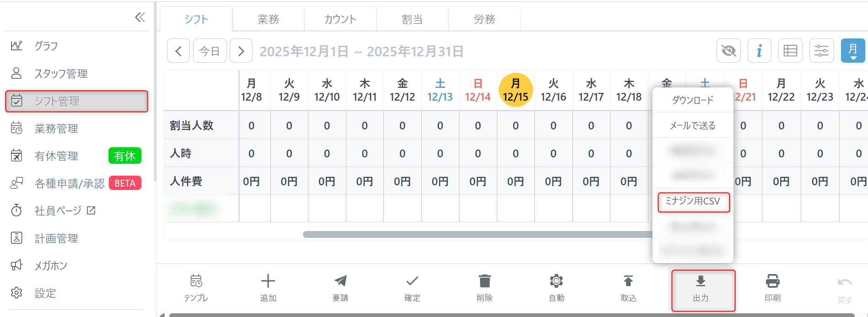868x317 pixels.
Task: Click the 確定 checkmark icon
Action: (x=412, y=281)
